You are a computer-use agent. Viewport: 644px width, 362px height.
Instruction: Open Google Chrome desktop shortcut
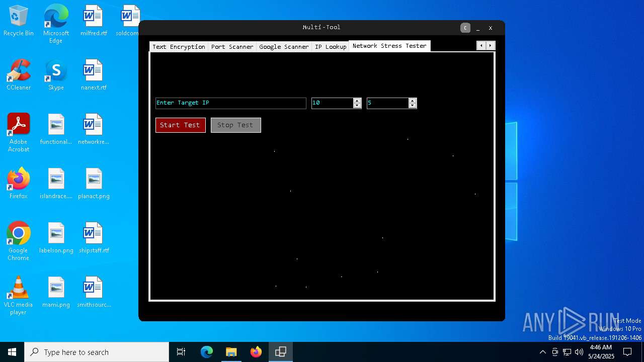[19, 241]
